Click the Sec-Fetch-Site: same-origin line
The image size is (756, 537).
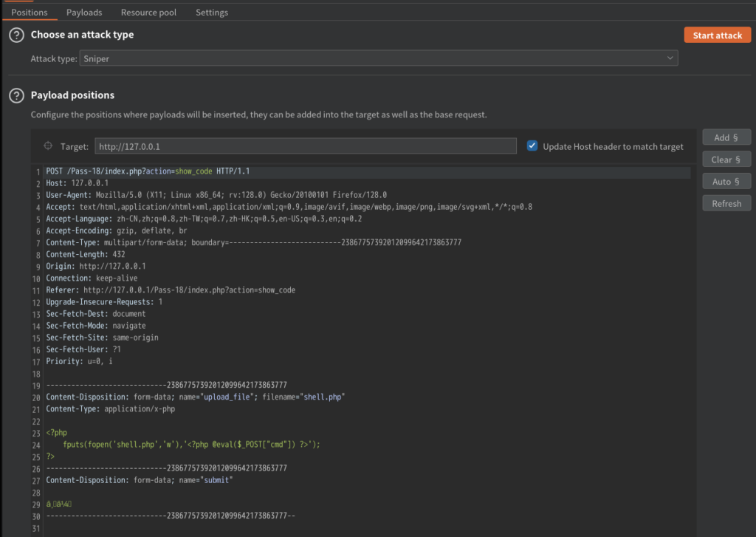[102, 338]
